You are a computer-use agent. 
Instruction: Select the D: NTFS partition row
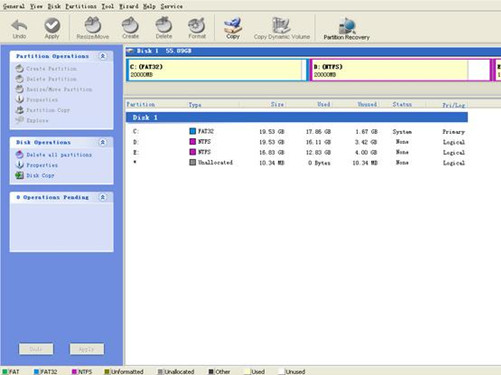click(297, 142)
